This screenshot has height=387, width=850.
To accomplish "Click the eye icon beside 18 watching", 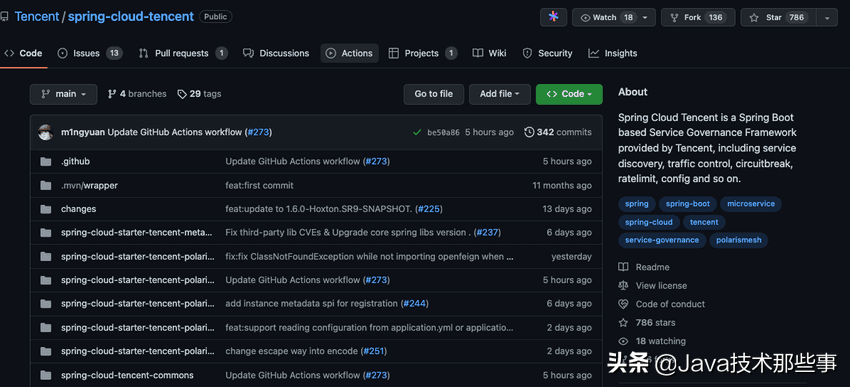I will 623,341.
